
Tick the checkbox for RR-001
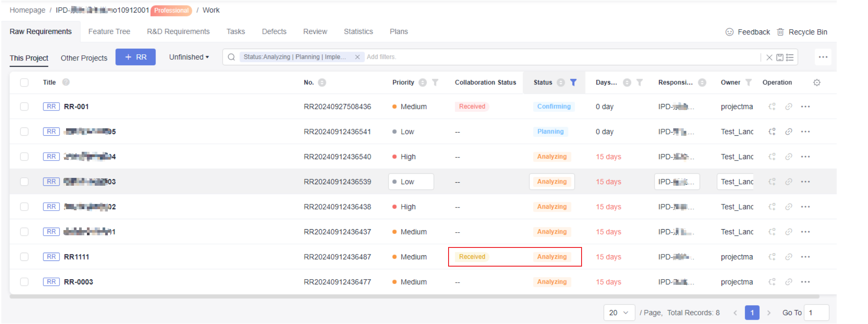coord(24,107)
